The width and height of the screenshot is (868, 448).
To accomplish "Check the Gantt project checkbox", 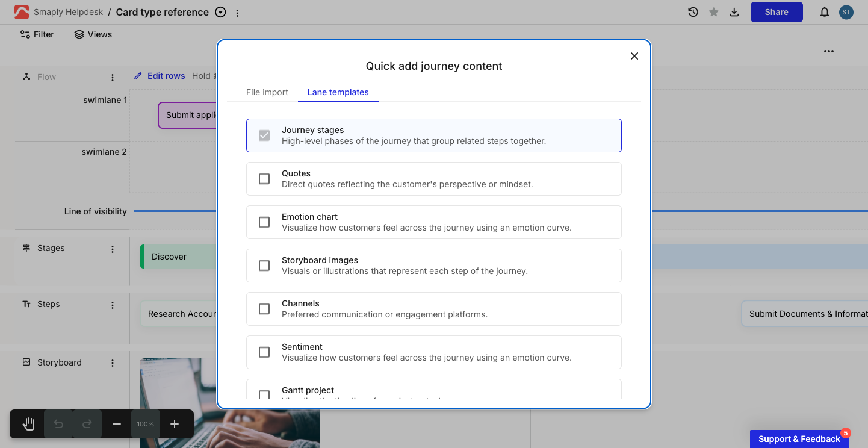I will pos(264,394).
